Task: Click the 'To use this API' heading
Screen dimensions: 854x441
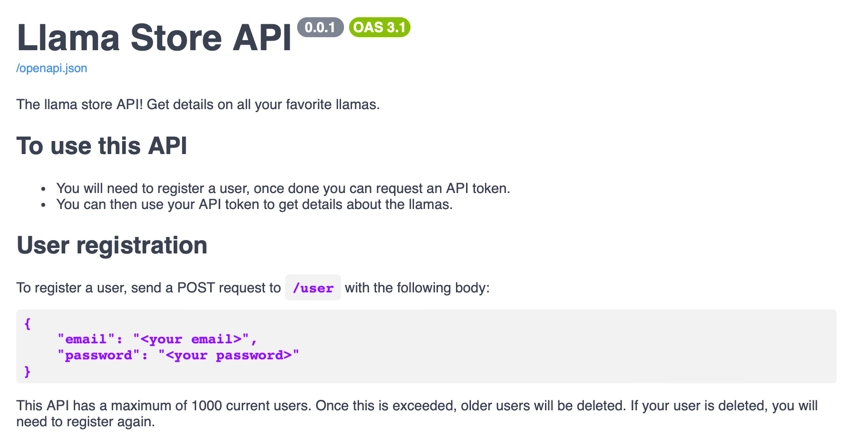Action: coord(102,146)
